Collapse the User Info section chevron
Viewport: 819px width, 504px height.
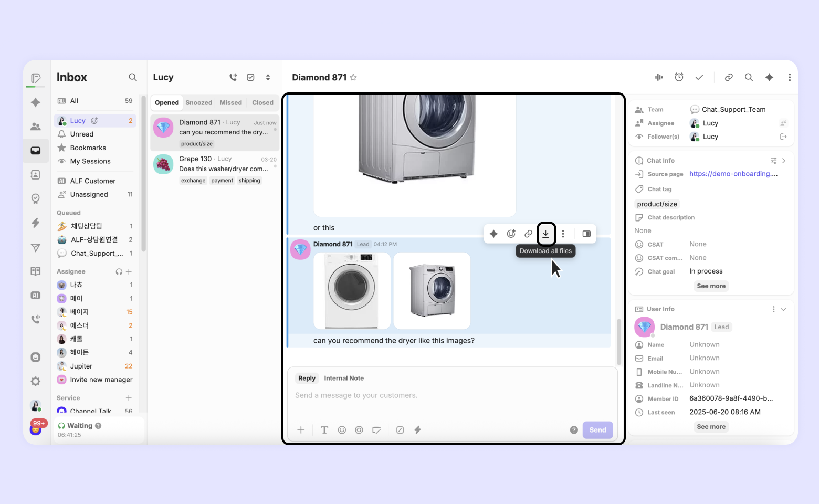click(783, 309)
